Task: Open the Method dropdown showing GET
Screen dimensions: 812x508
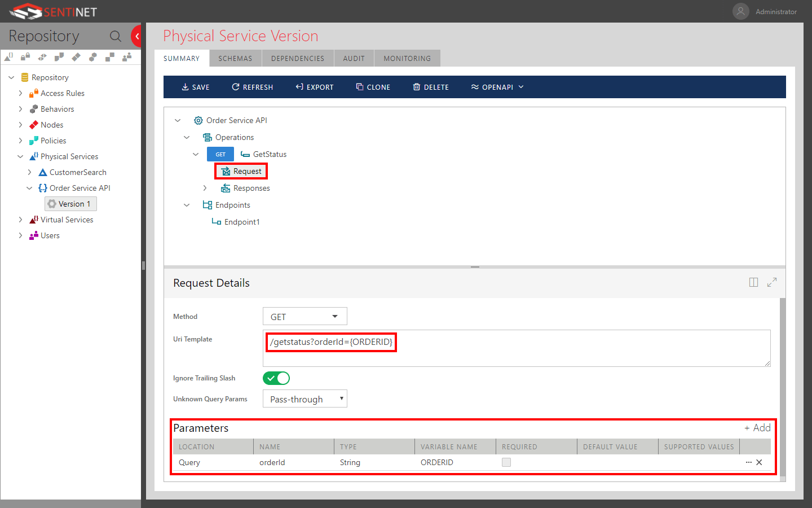Action: pos(305,317)
